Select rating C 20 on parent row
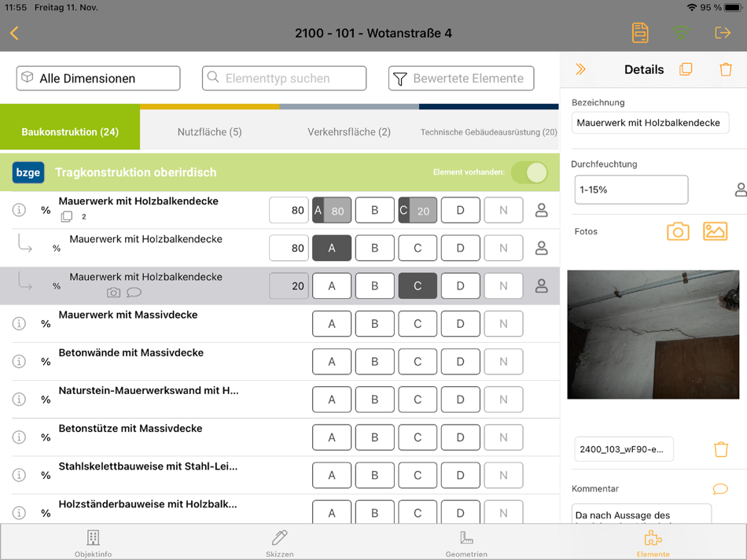Viewport: 747px width, 560px height. click(418, 210)
